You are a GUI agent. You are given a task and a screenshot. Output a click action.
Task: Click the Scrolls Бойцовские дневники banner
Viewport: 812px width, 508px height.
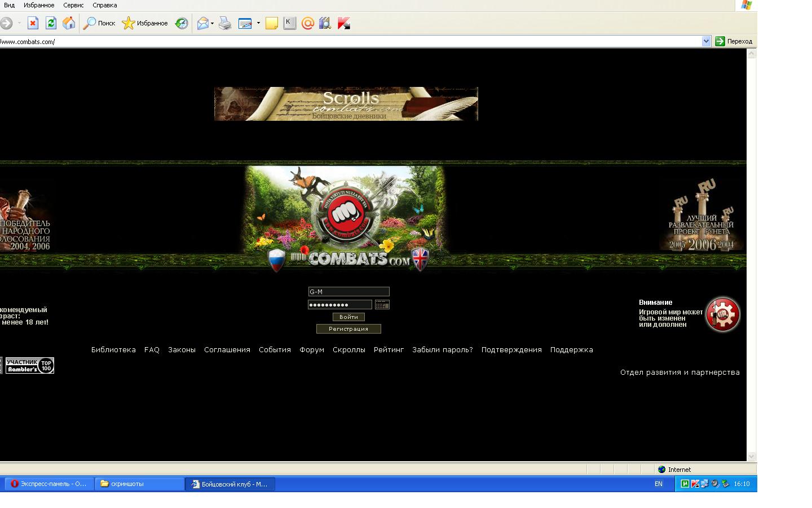(346, 104)
